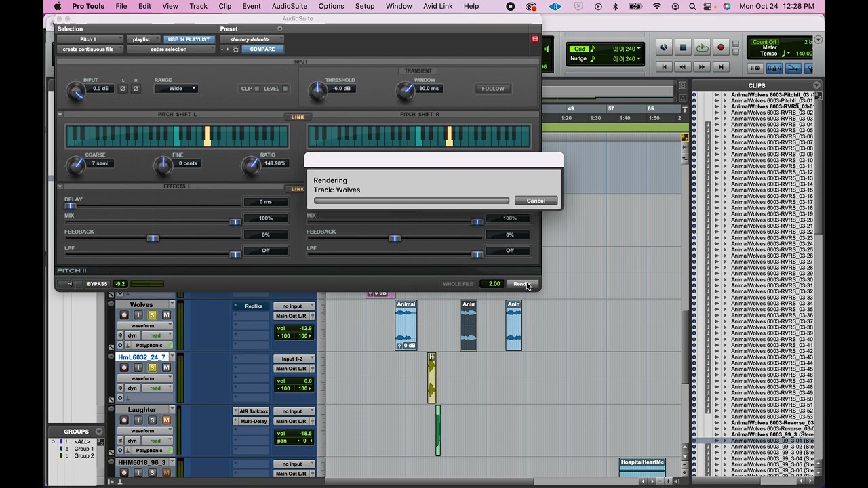Screen dimensions: 868x488
Task: Open the Multi-Delay insert on Laughter
Action: (254, 421)
